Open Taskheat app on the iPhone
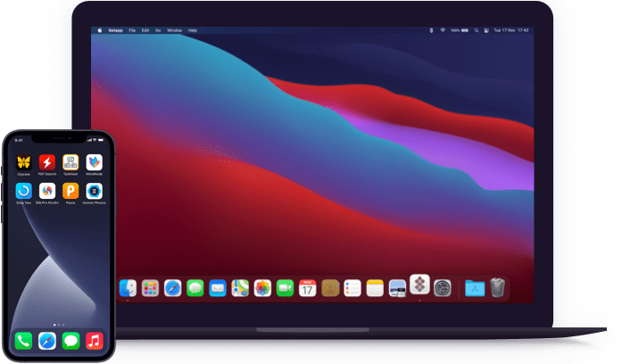 point(70,162)
